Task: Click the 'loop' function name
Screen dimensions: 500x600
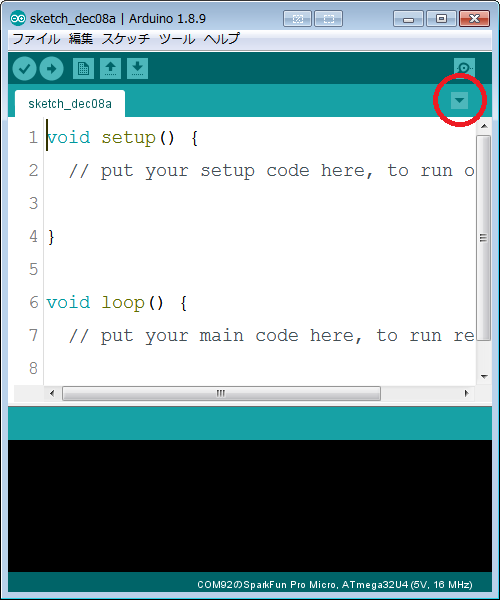Action: [123, 302]
